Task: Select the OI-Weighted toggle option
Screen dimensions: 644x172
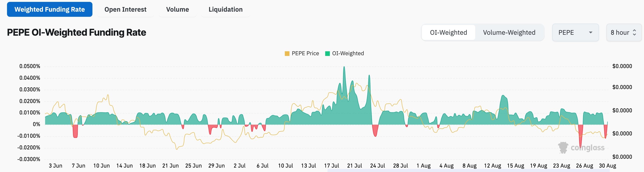Action: [x=448, y=32]
